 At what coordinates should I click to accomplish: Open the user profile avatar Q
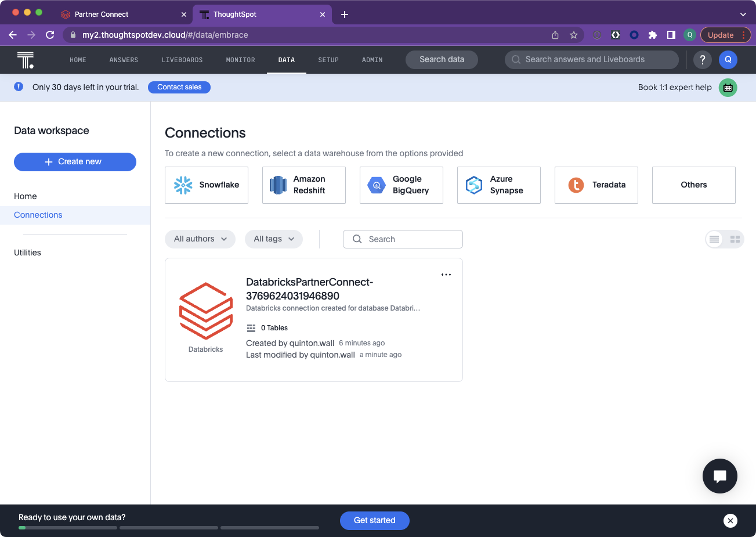[728, 59]
